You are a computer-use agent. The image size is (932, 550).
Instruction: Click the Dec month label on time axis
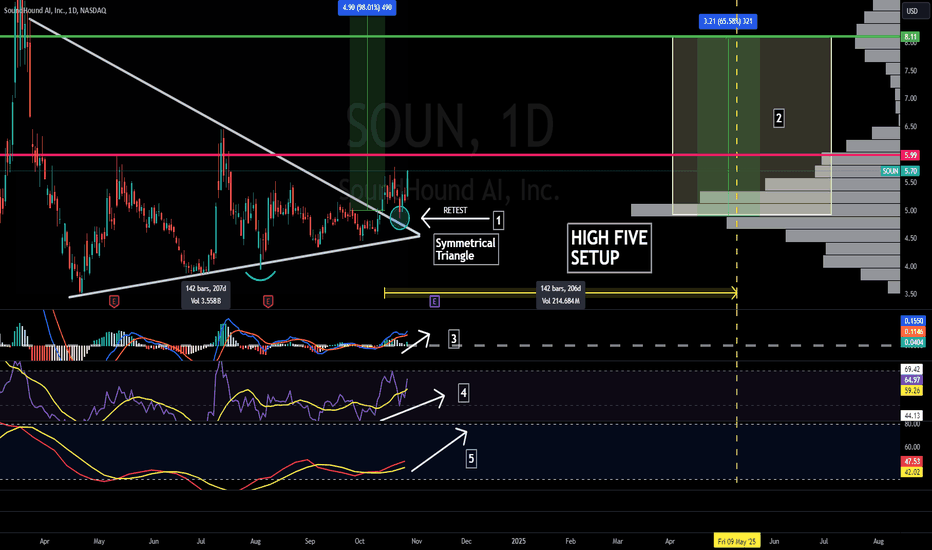467,542
